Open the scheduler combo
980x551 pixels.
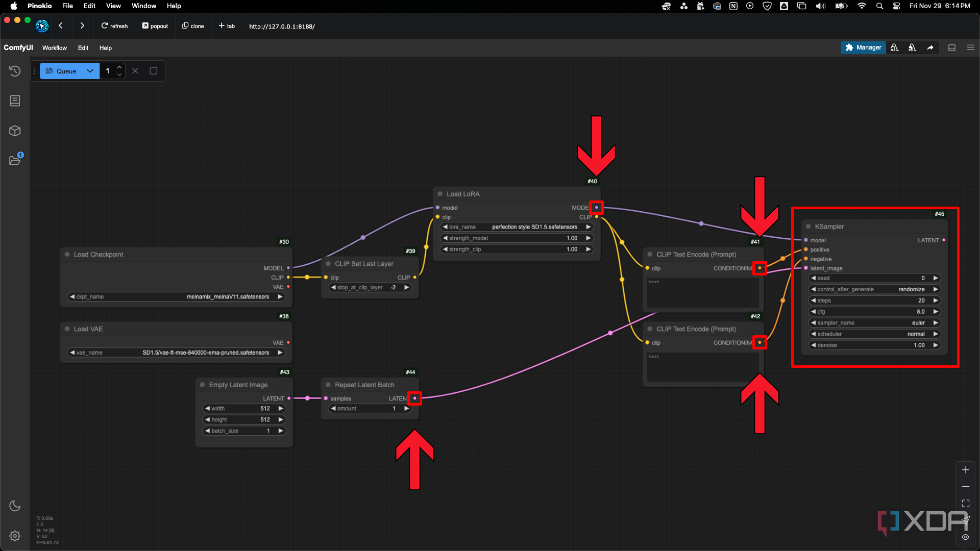pos(874,334)
